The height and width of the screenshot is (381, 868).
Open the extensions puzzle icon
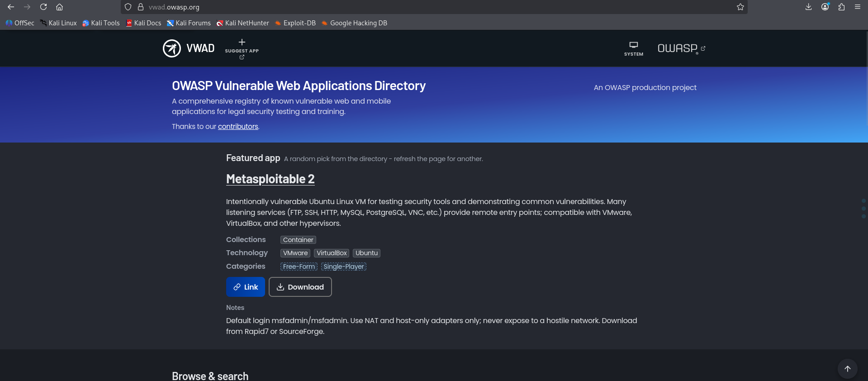(841, 7)
